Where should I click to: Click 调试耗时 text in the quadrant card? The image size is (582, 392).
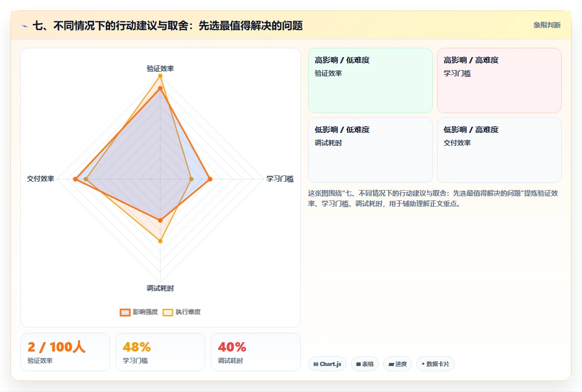(x=328, y=143)
